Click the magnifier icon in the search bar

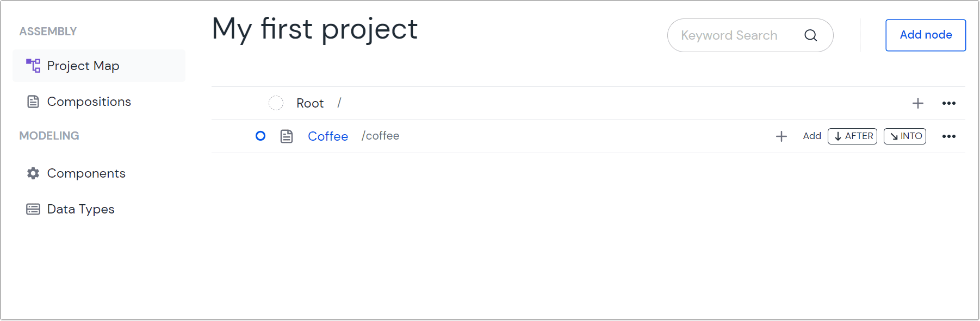click(x=811, y=35)
